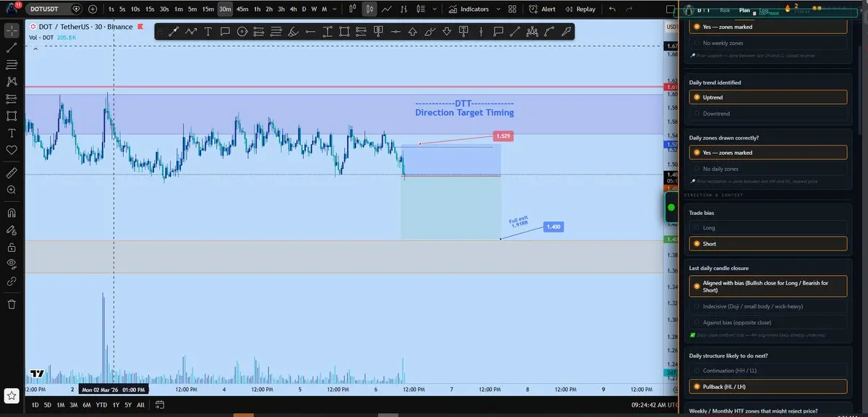Open the Plan tab in DTT panel
This screenshot has width=868, height=417.
click(x=744, y=11)
